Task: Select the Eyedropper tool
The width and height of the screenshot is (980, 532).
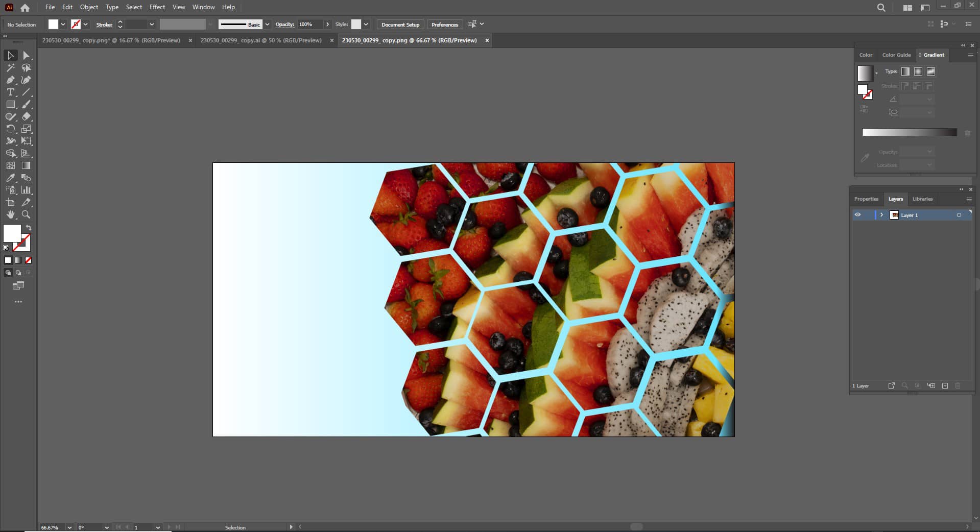Action: click(x=10, y=178)
